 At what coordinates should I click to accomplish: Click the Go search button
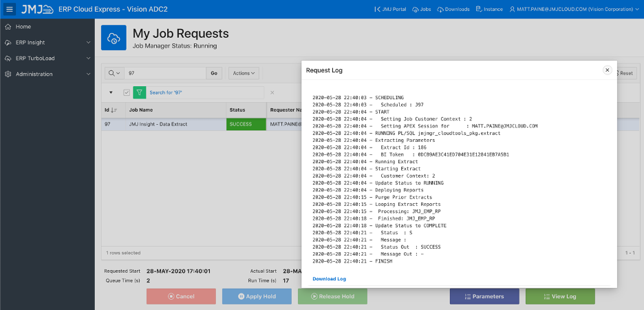214,73
